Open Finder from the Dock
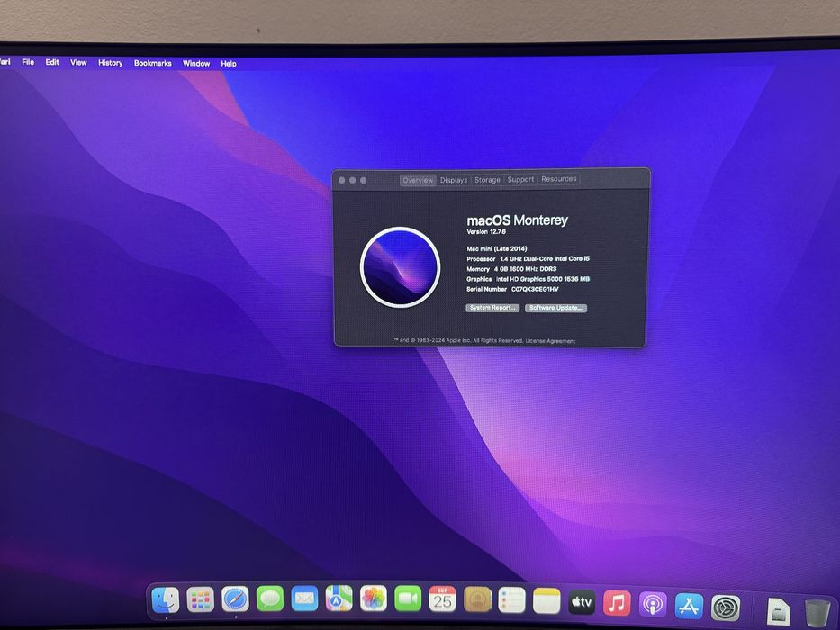 (x=166, y=599)
